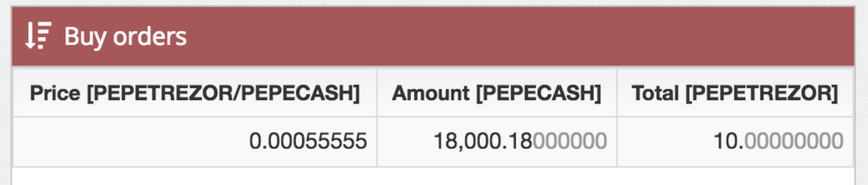Viewport: 868px width, 185px height.
Task: Select the 10.00000000 total cell
Action: pos(735,141)
